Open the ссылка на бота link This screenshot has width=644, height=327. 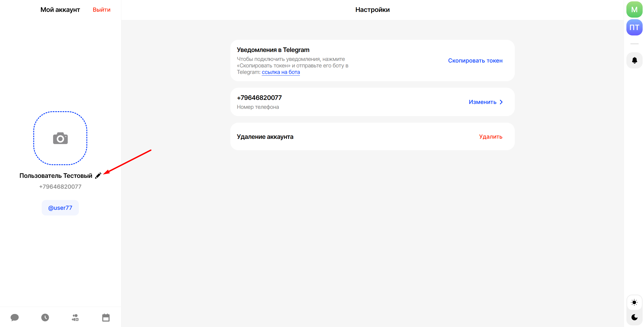(x=281, y=72)
